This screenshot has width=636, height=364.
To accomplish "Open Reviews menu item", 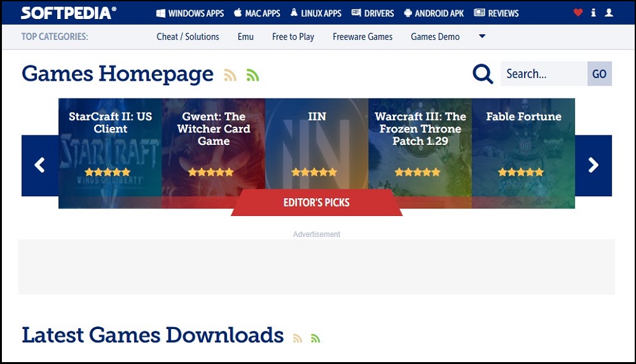I will tap(497, 13).
